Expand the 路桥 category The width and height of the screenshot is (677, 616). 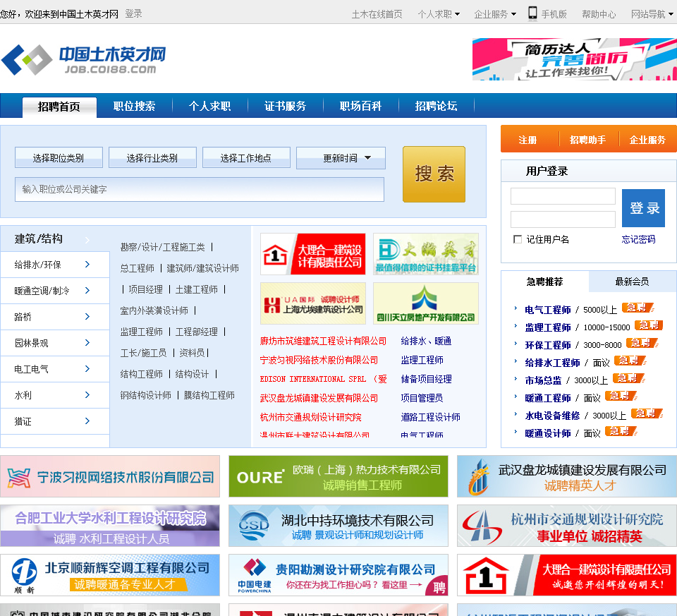(55, 317)
